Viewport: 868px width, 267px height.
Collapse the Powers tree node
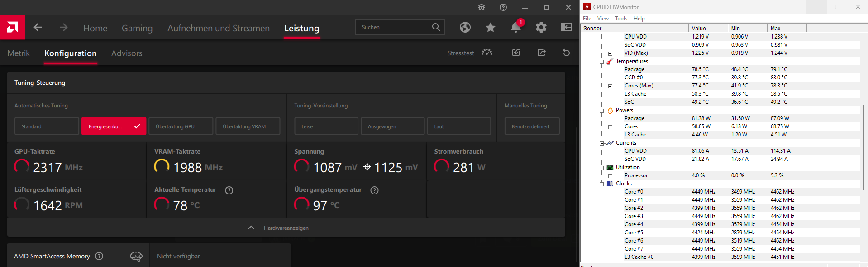tap(601, 111)
